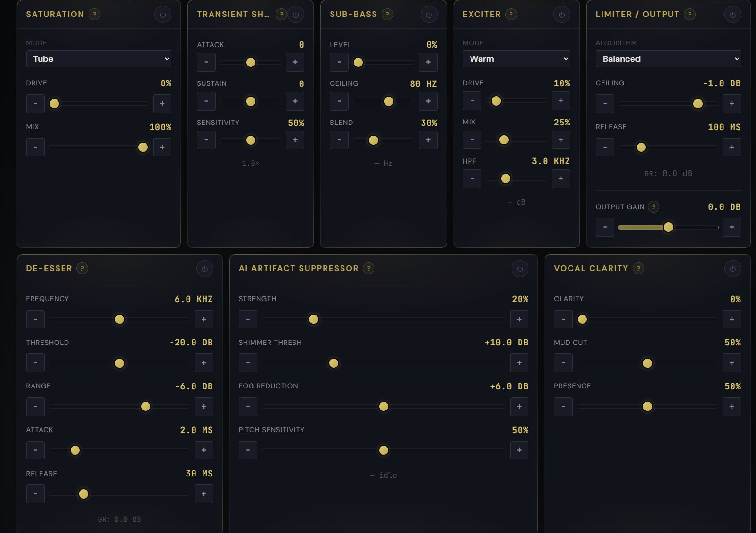Image resolution: width=756 pixels, height=533 pixels.
Task: Open the Output Gain help tooltip
Action: [x=654, y=206]
